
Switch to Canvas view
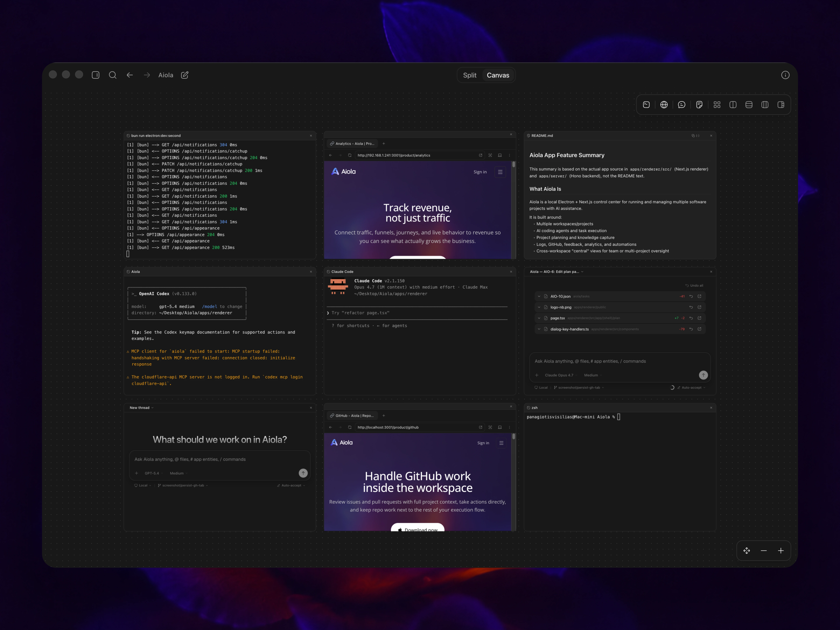pyautogui.click(x=498, y=75)
